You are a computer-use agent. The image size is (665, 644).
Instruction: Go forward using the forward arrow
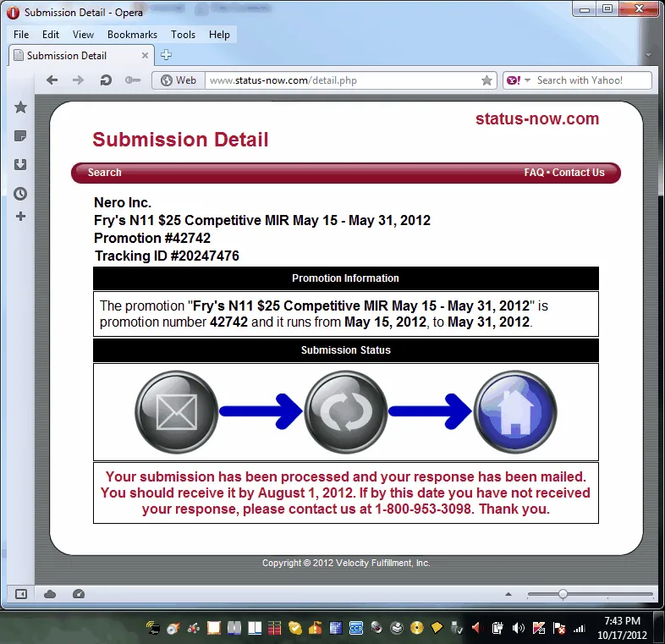pos(78,80)
